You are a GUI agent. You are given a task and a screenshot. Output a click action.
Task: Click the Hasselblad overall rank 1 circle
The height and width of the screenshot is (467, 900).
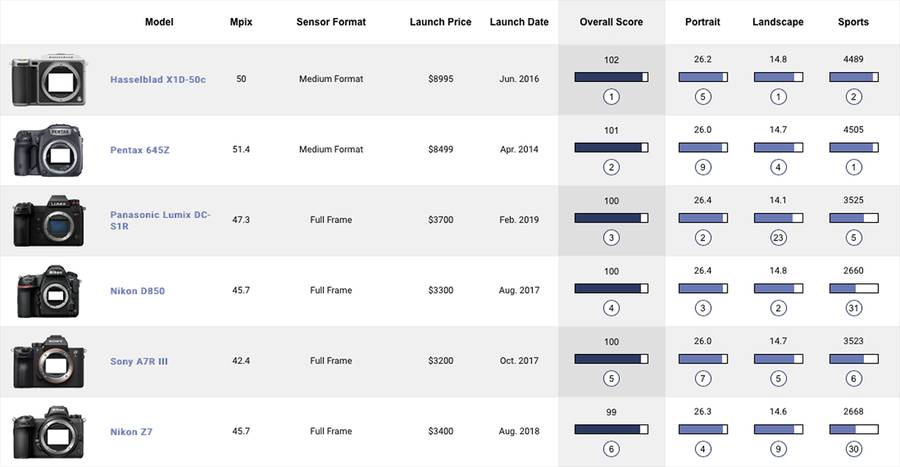(x=611, y=97)
